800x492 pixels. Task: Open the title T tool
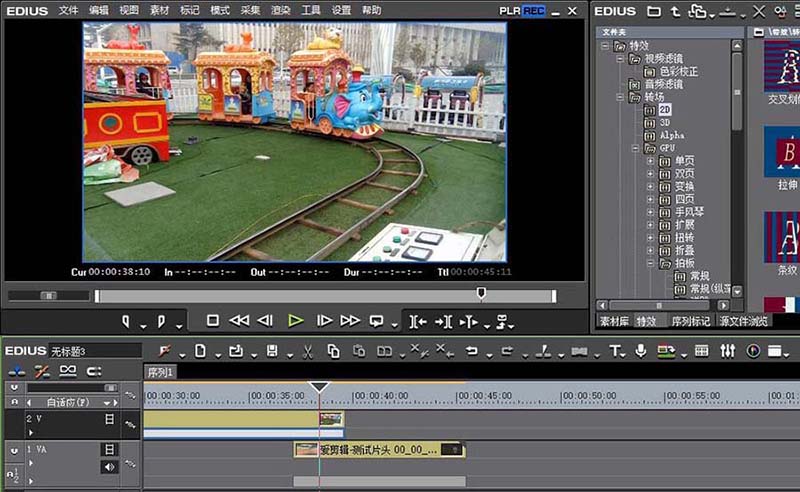[x=615, y=351]
